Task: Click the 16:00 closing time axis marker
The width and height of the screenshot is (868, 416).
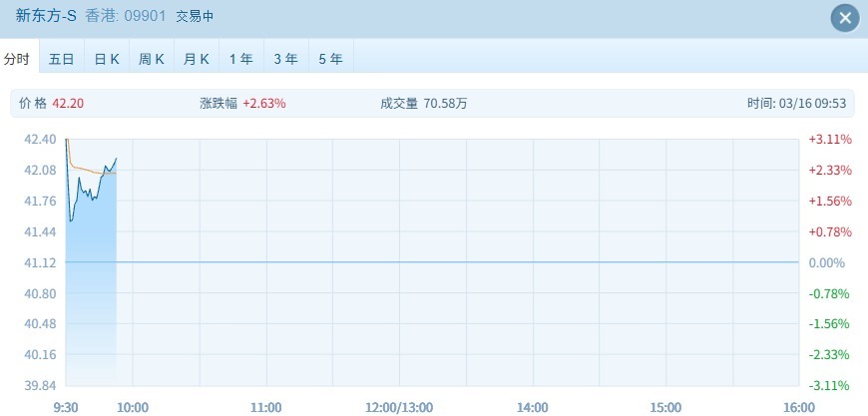Action: (798, 407)
